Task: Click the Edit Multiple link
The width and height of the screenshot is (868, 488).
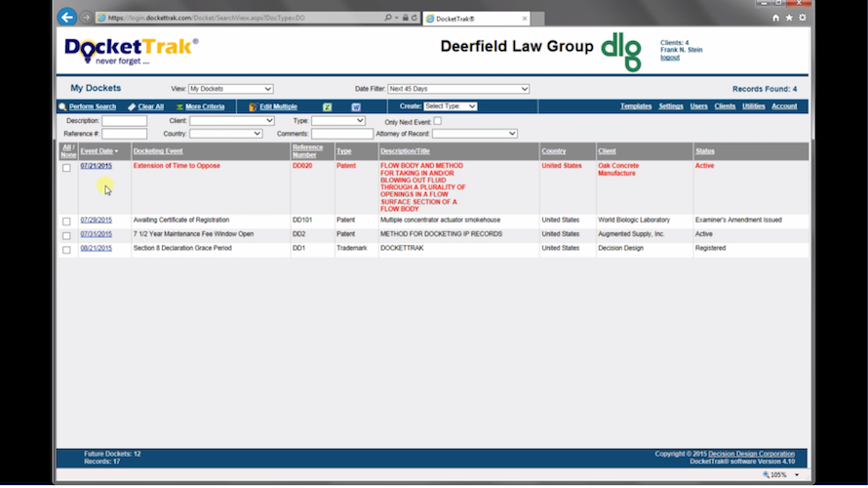Action: tap(279, 107)
